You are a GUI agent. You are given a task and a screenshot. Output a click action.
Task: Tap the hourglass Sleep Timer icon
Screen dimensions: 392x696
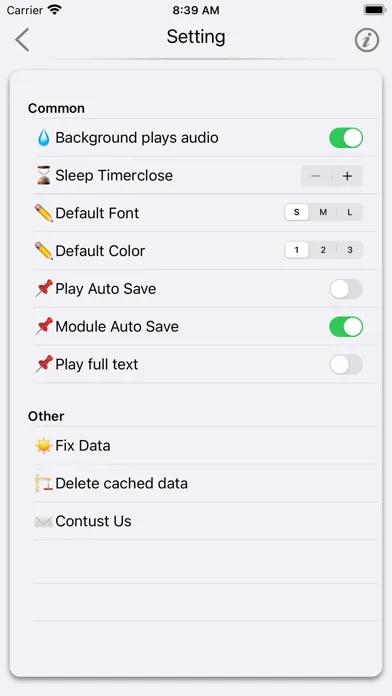(44, 175)
